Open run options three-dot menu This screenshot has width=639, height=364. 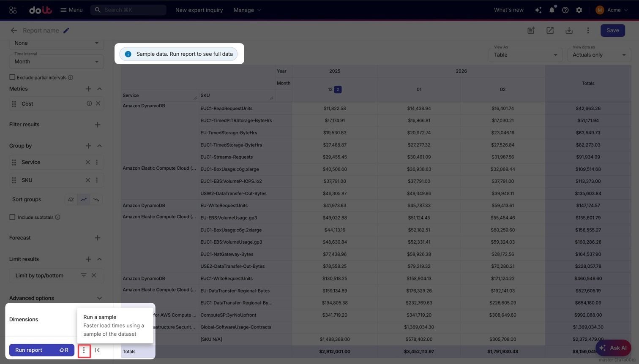(x=84, y=350)
